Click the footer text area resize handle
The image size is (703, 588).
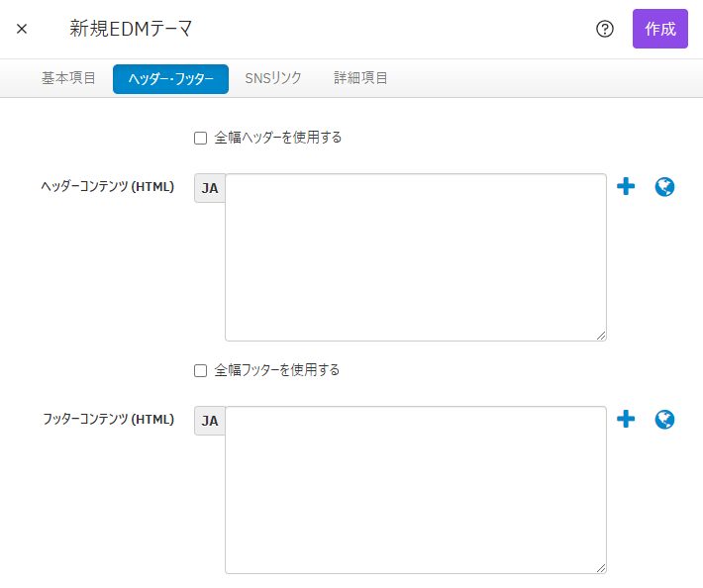coord(601,568)
